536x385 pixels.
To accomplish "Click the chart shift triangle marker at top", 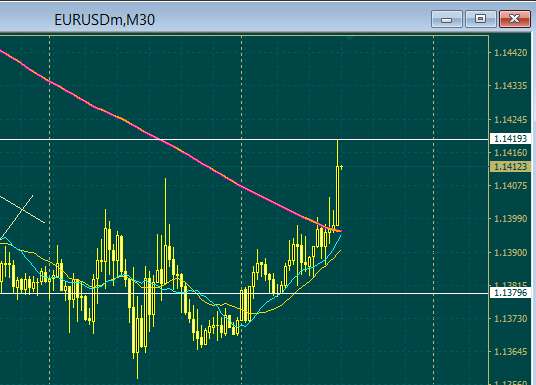I will pos(349,38).
